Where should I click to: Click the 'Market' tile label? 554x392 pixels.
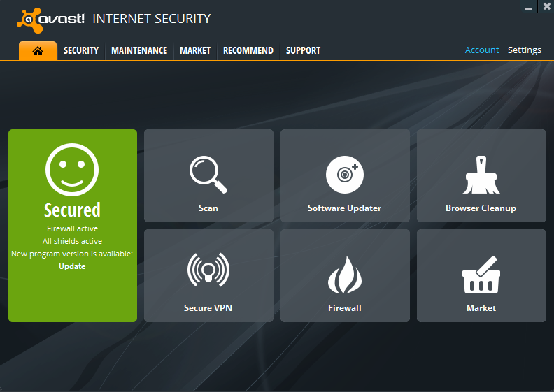pos(481,307)
